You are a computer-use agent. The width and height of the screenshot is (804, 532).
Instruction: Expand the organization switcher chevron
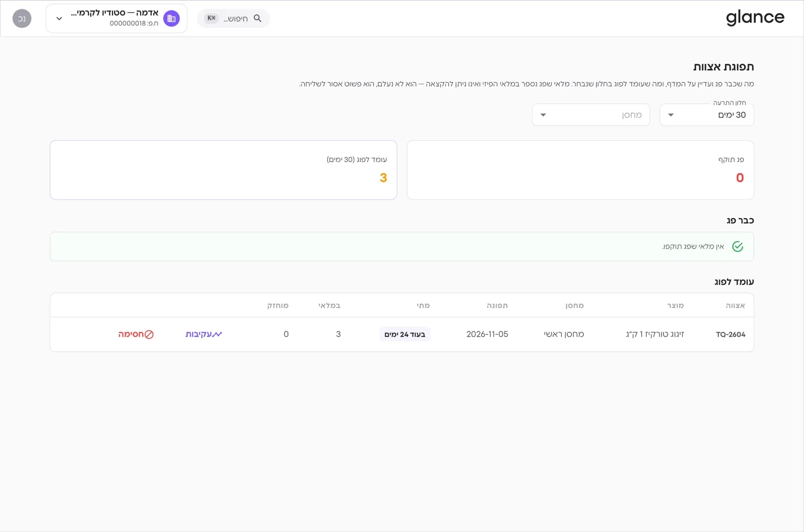point(59,19)
